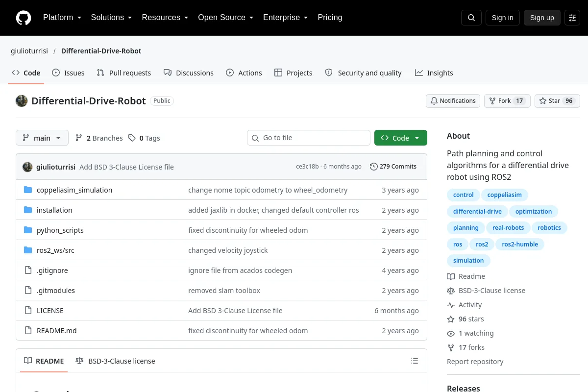View 0 Tags link with tag icon
This screenshot has height=392, width=588.
pos(144,138)
